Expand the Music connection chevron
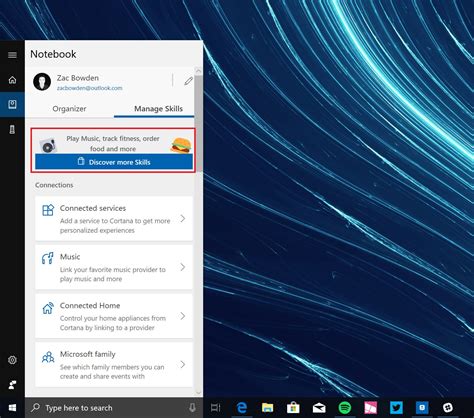Screen dimensions: 474x418 [183, 267]
